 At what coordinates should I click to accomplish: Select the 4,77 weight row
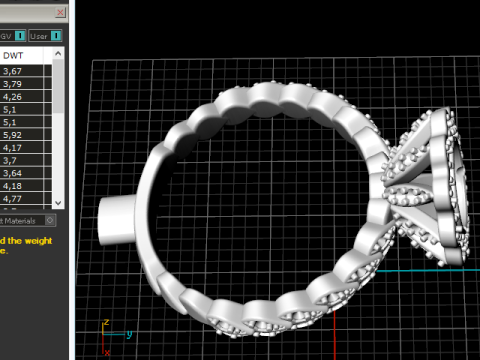click(26, 199)
